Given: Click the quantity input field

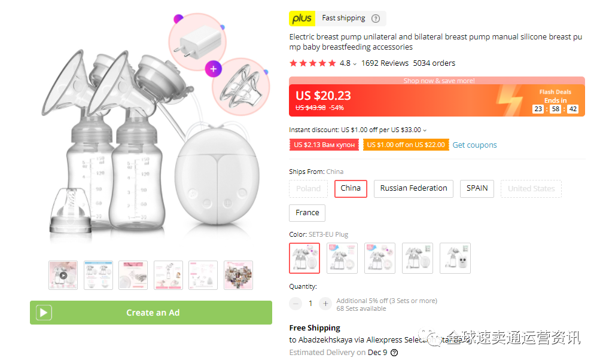Looking at the screenshot, I should pyautogui.click(x=310, y=303).
